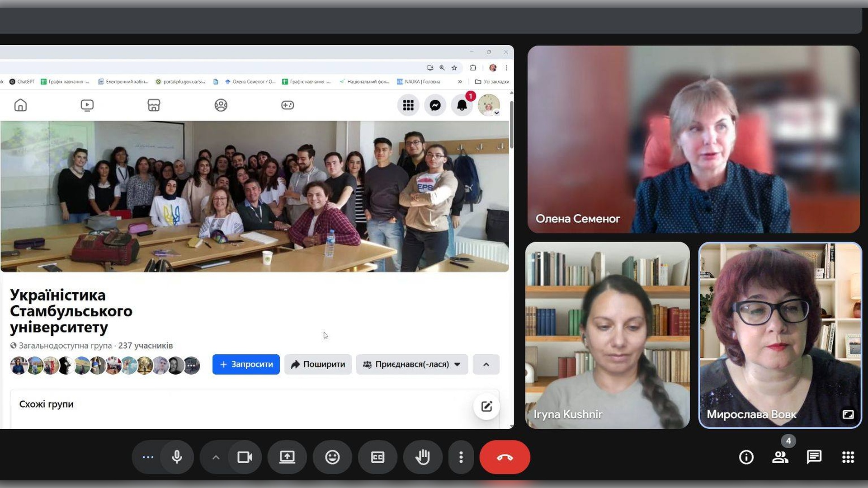Open the ChatGPT bookmark
Viewport: 868px width, 488px height.
(22, 82)
